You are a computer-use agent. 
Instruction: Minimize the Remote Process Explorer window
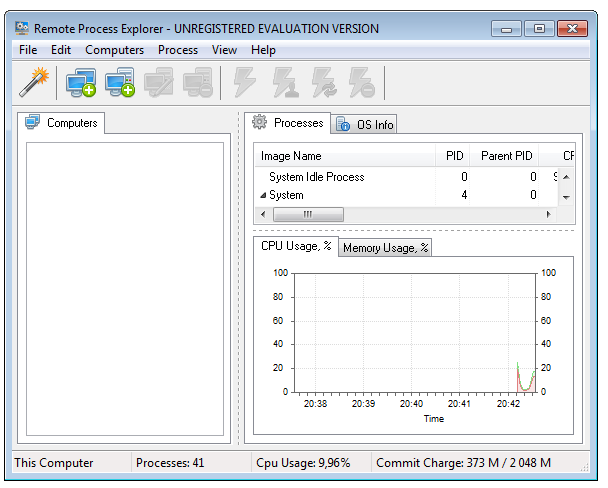tap(506, 28)
